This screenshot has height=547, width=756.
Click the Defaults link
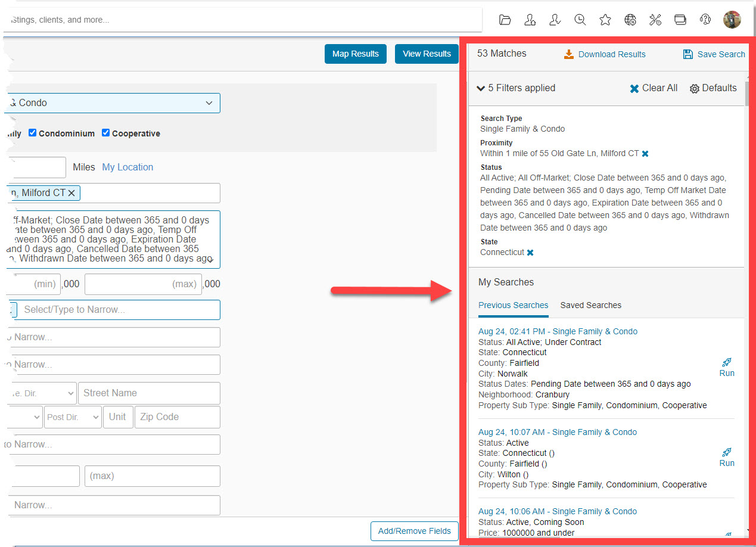[x=719, y=88]
